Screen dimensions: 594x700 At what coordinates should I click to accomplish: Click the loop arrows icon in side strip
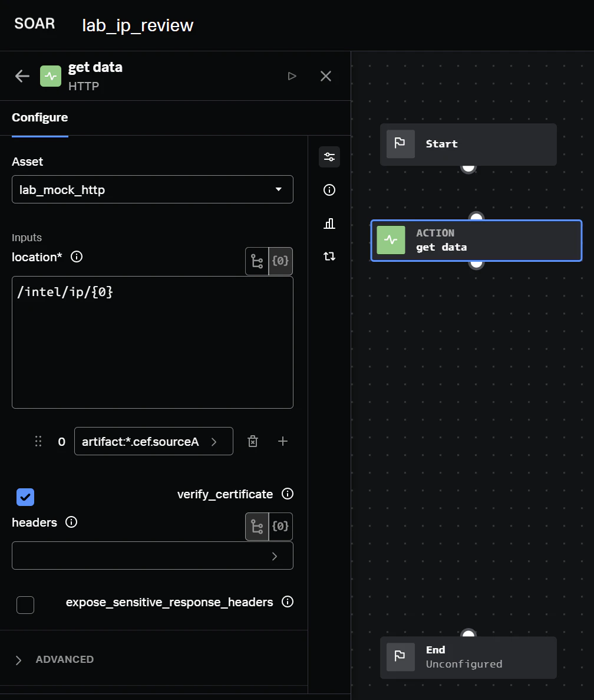[x=329, y=257]
